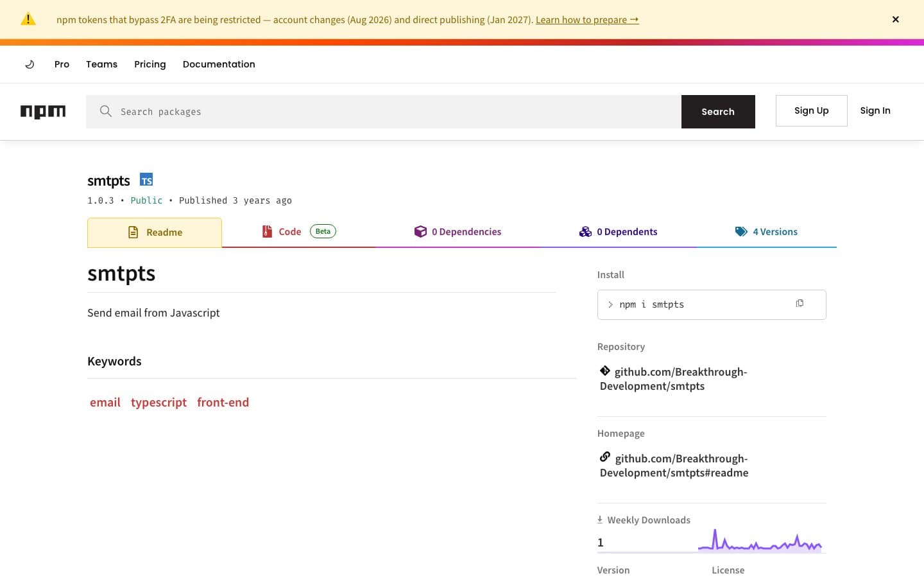Open the GitHub repository link
This screenshot has width=924, height=578.
(x=674, y=379)
